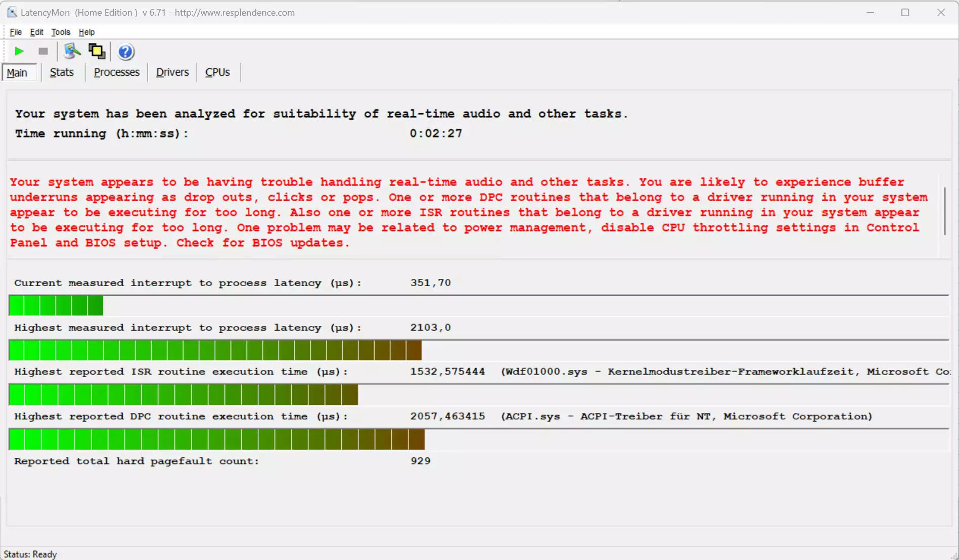This screenshot has width=959, height=560.
Task: Click the ACPI.sys driver description text
Action: 687,416
